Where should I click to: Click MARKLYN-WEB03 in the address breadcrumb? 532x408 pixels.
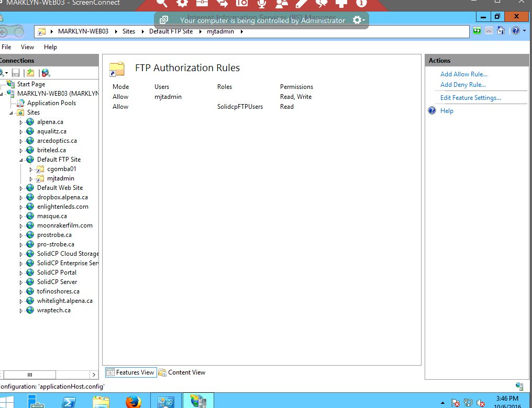[x=83, y=31]
